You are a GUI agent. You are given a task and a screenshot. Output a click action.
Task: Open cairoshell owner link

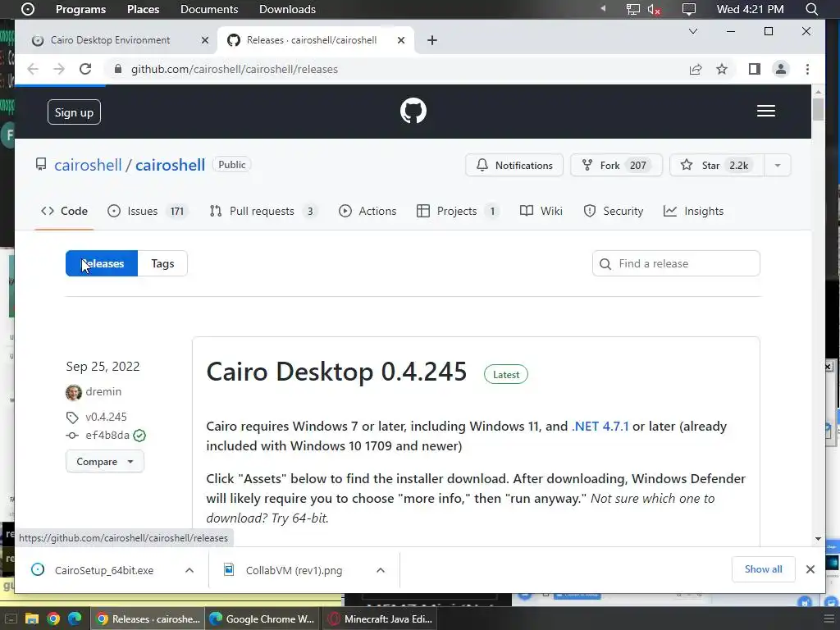(x=88, y=165)
